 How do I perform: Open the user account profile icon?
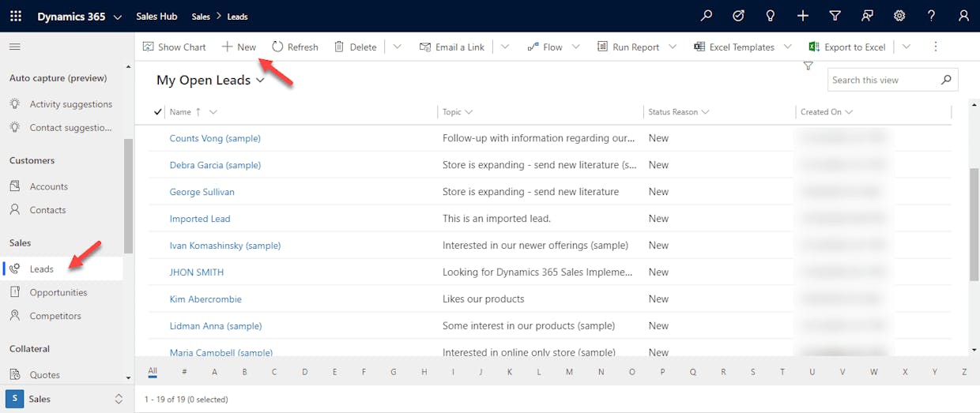click(x=963, y=16)
